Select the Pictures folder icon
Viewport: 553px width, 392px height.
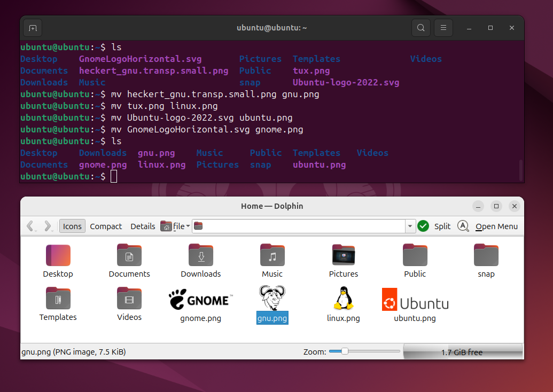[344, 255]
